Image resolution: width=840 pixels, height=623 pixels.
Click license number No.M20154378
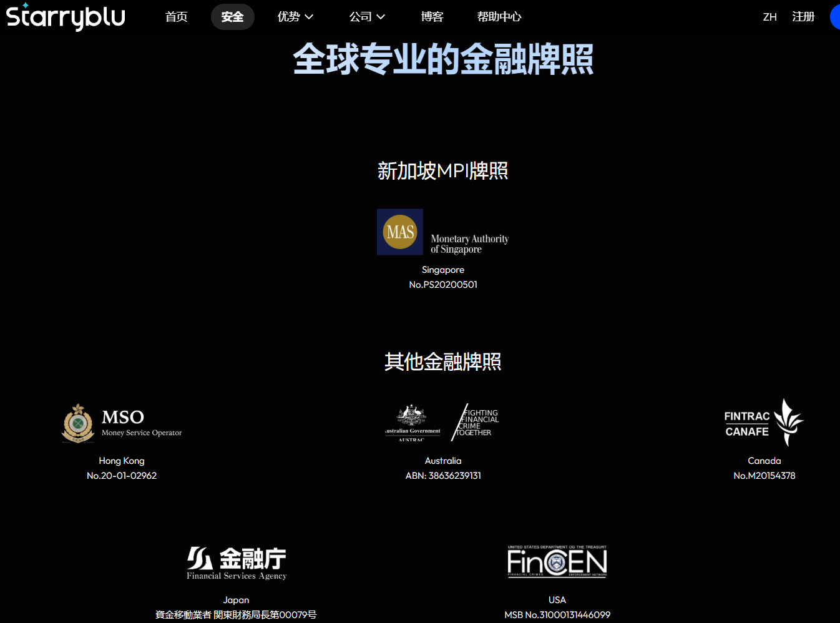pos(764,476)
